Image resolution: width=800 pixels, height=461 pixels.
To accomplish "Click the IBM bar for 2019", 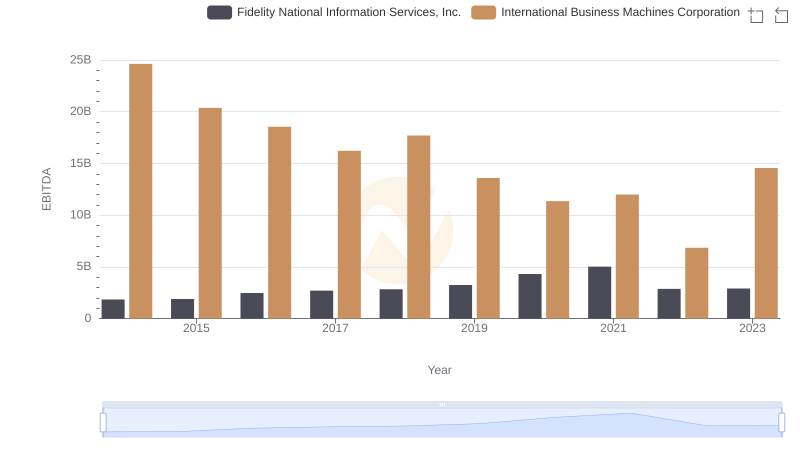I will point(488,248).
